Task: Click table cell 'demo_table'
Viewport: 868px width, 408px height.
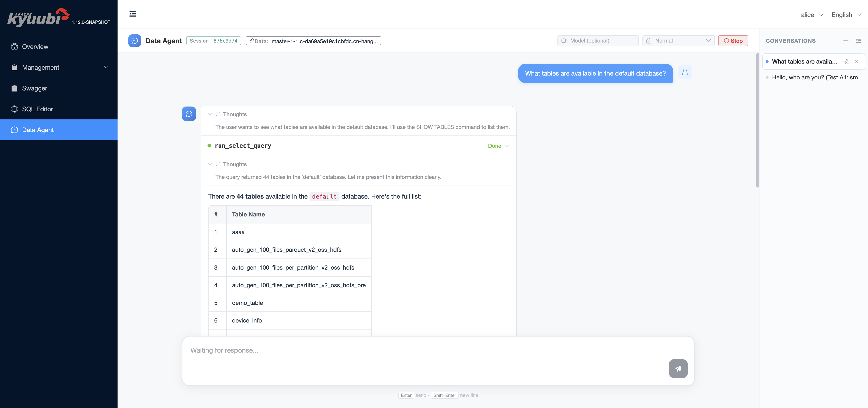Action: (299, 303)
